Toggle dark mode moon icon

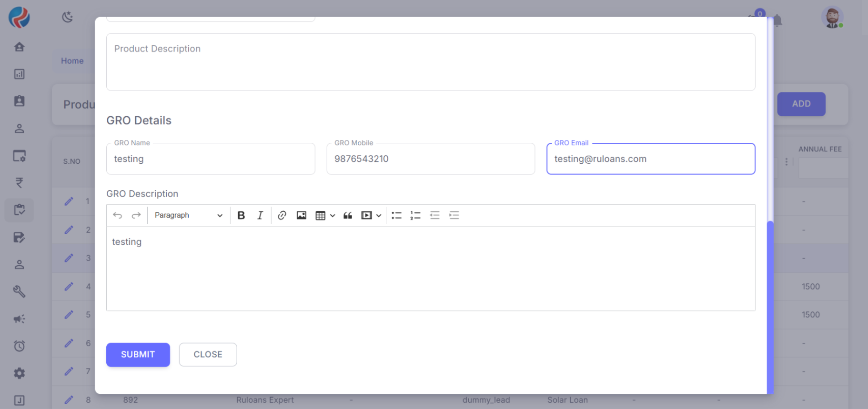67,17
